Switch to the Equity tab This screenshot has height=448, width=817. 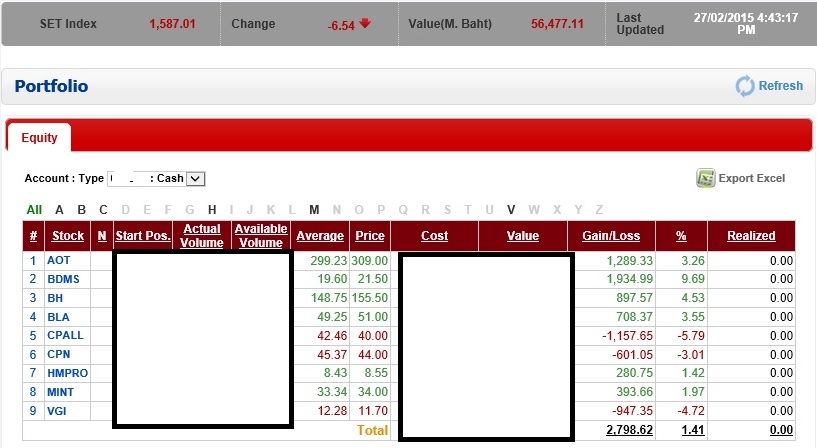coord(39,138)
